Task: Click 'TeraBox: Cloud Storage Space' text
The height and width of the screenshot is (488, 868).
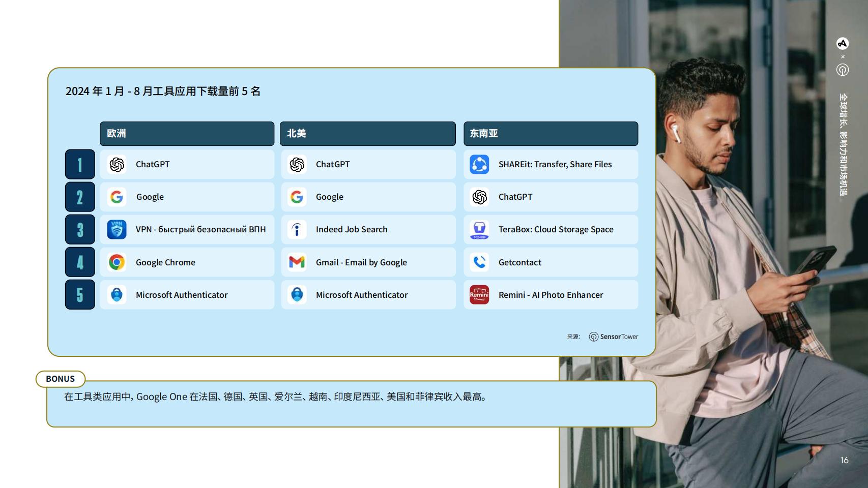Action: pyautogui.click(x=556, y=229)
